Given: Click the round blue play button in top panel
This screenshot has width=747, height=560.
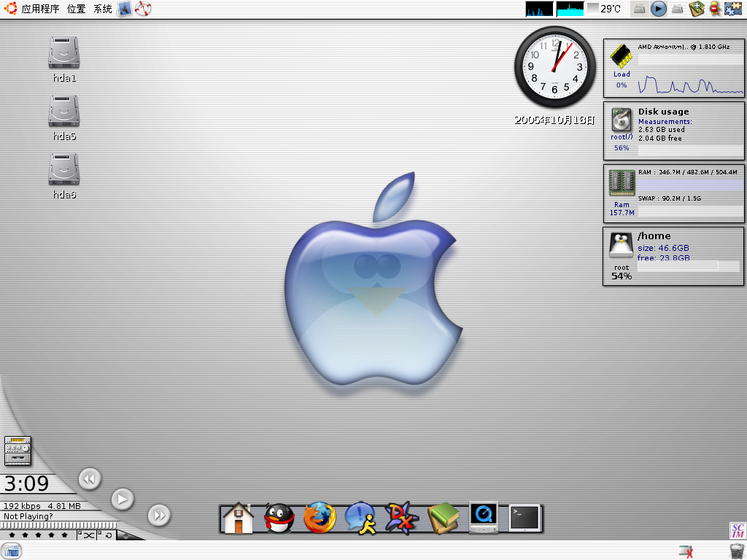Looking at the screenshot, I should [x=659, y=9].
